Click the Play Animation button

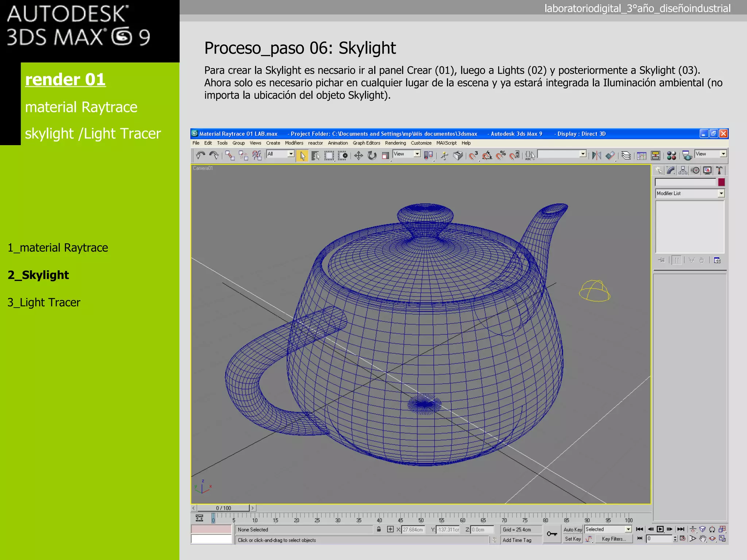(x=660, y=529)
